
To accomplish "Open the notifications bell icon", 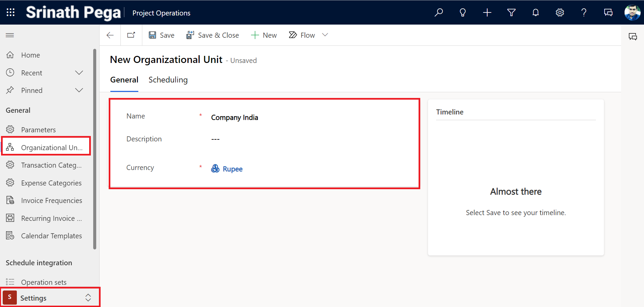I will [535, 13].
